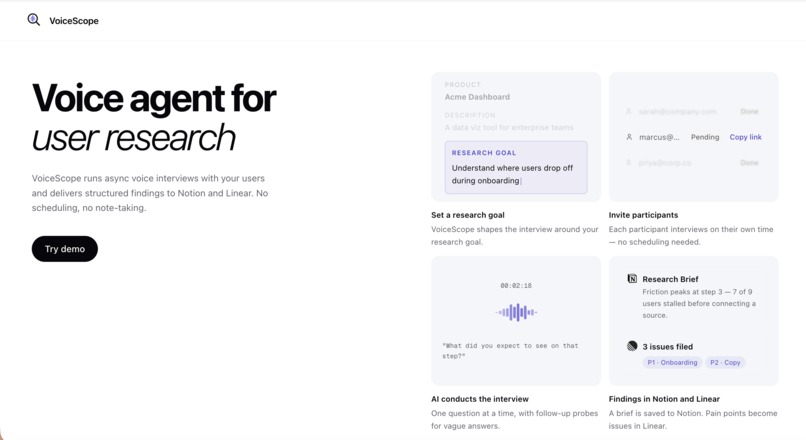
Task: Click the person icon beside marcus@
Action: click(x=629, y=137)
